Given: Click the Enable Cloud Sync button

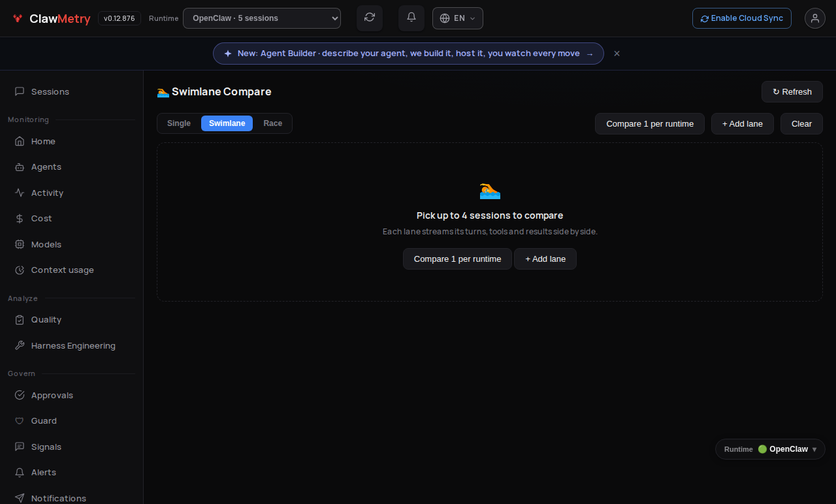Looking at the screenshot, I should tap(742, 18).
